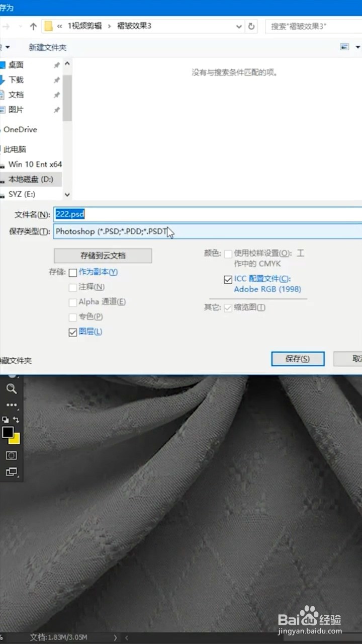Screen dimensions: 362x644
Task: Open the status bar document info arrow
Action: pos(115,637)
